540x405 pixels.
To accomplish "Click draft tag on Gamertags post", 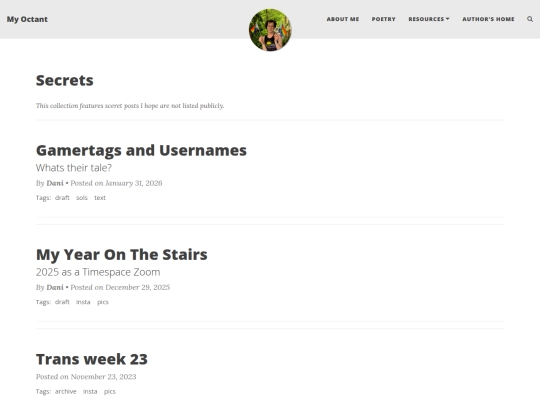I will [x=62, y=198].
